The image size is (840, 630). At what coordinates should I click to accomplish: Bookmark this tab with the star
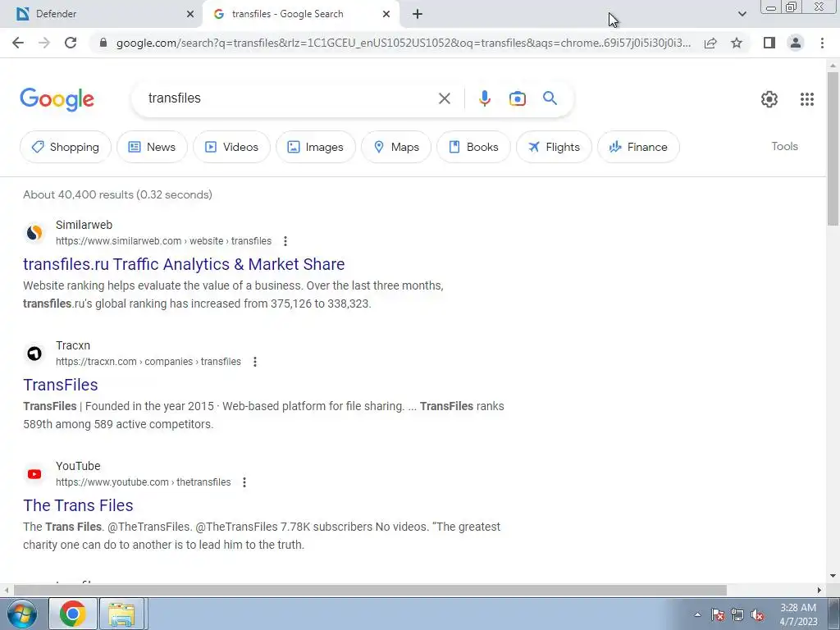[737, 43]
